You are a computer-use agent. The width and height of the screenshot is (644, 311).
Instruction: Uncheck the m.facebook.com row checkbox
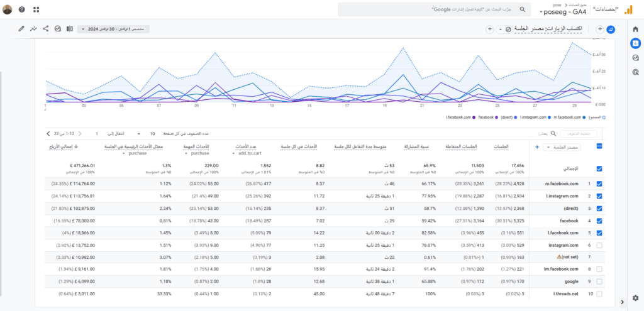point(599,184)
